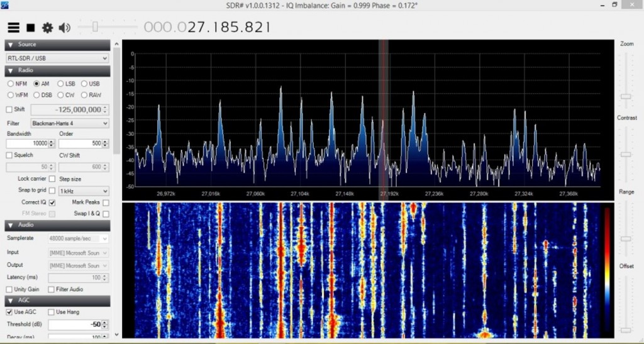
Task: Click the Zoom slider handle
Action: click(x=625, y=96)
